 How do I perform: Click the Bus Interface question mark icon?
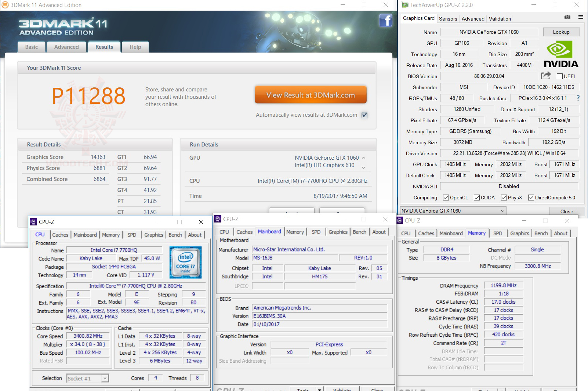(x=578, y=98)
